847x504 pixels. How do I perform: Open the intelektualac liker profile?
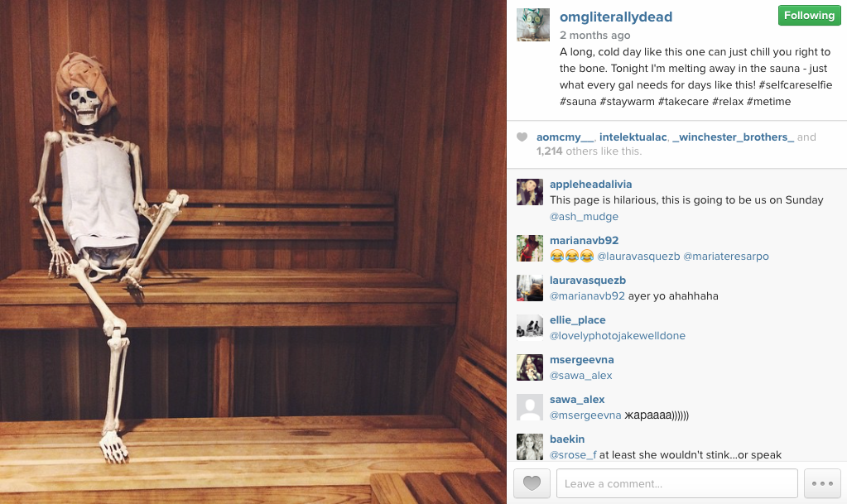633,137
